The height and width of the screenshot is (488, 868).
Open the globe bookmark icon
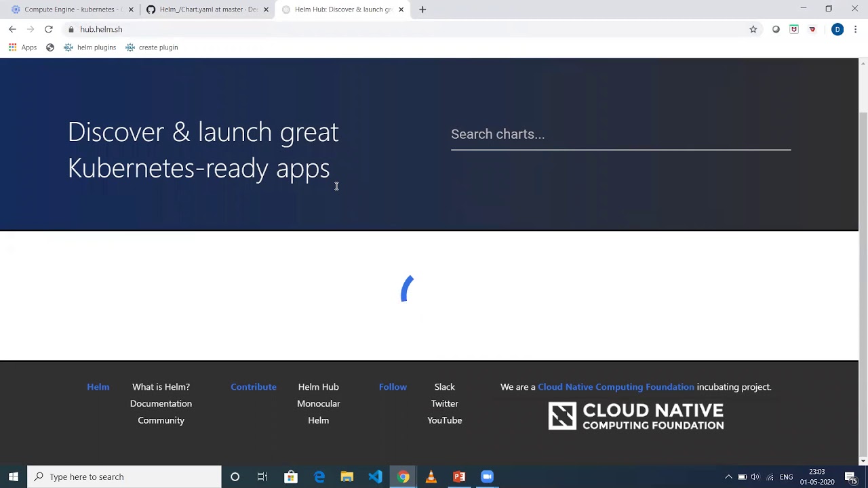[x=50, y=47]
